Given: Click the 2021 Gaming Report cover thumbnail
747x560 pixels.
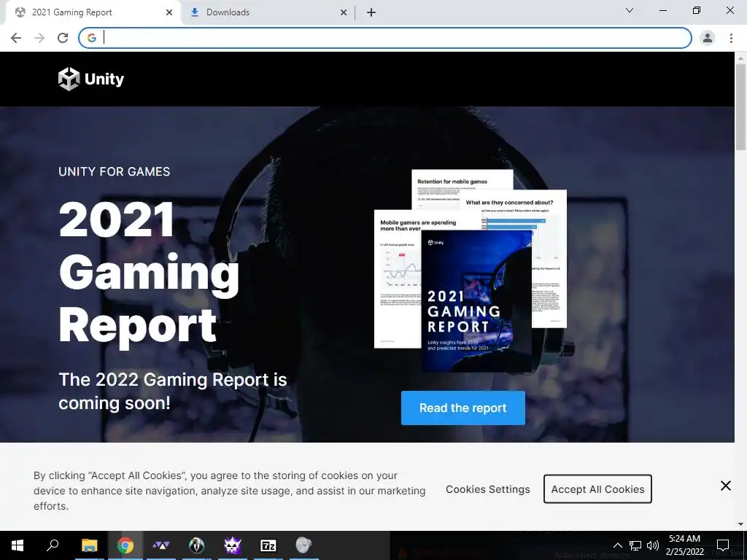Looking at the screenshot, I should [476, 301].
